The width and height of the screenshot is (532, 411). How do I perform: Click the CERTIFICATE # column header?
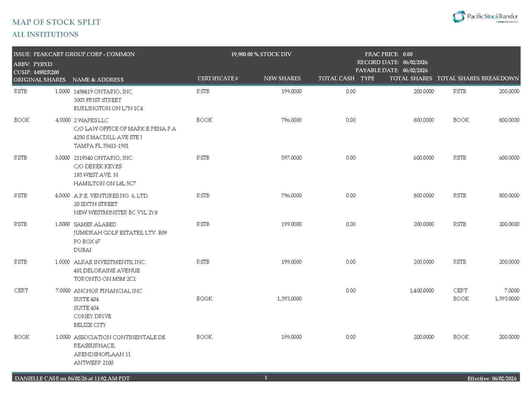(218, 78)
